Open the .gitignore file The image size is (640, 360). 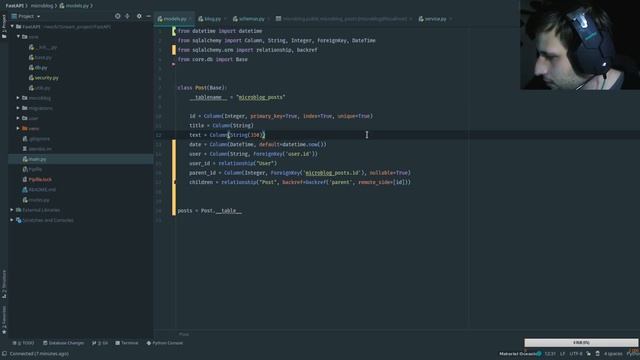[36, 139]
